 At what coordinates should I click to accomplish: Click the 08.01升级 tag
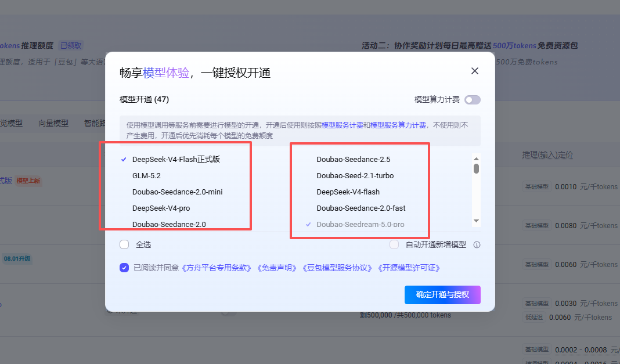(x=17, y=258)
